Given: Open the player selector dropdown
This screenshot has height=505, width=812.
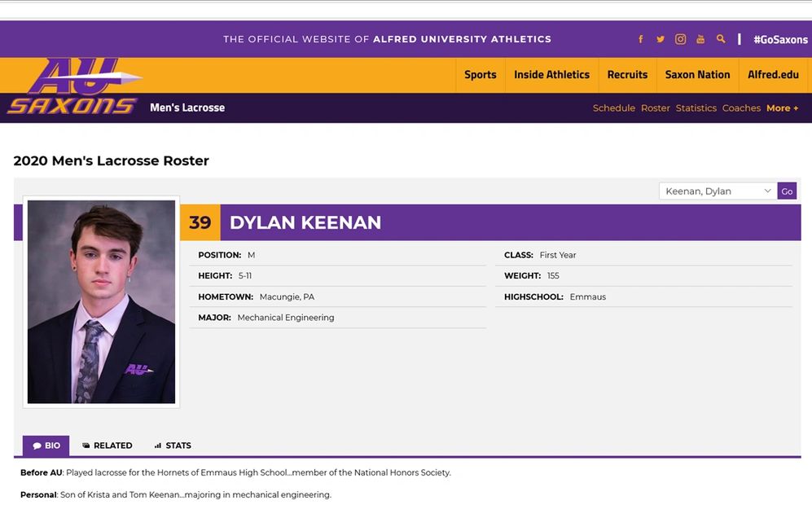Looking at the screenshot, I should pyautogui.click(x=718, y=191).
